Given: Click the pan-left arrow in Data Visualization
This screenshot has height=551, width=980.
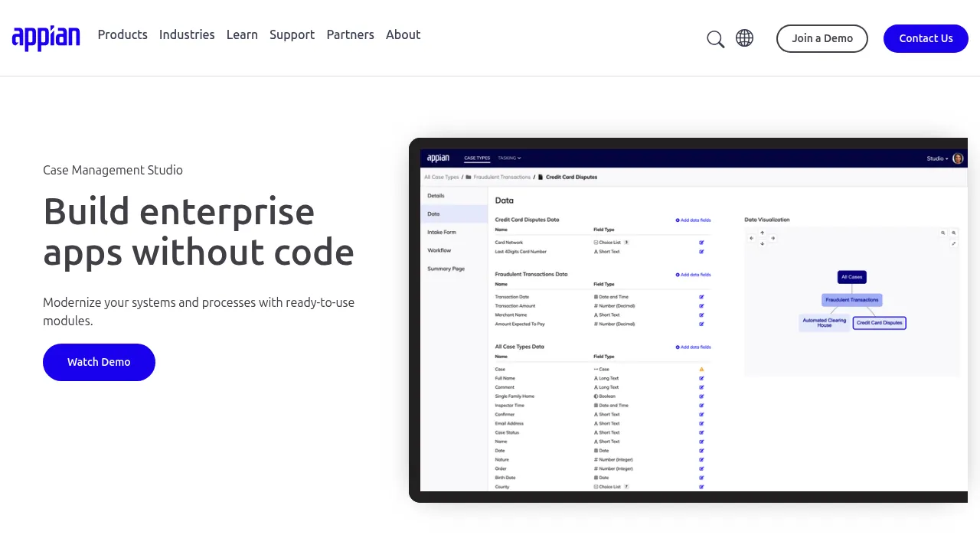Looking at the screenshot, I should [751, 238].
